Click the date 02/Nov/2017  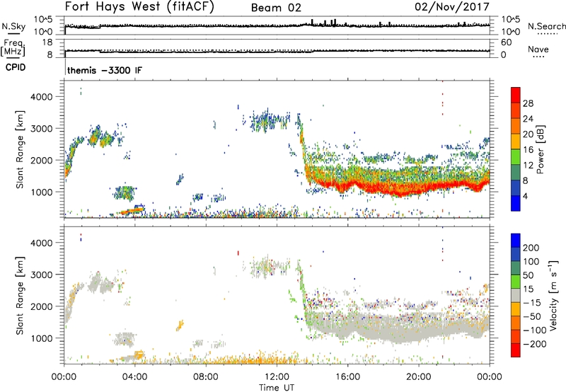[x=452, y=7]
